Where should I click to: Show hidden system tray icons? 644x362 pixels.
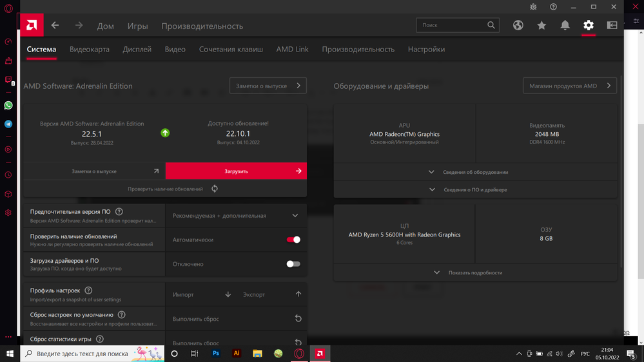519,354
